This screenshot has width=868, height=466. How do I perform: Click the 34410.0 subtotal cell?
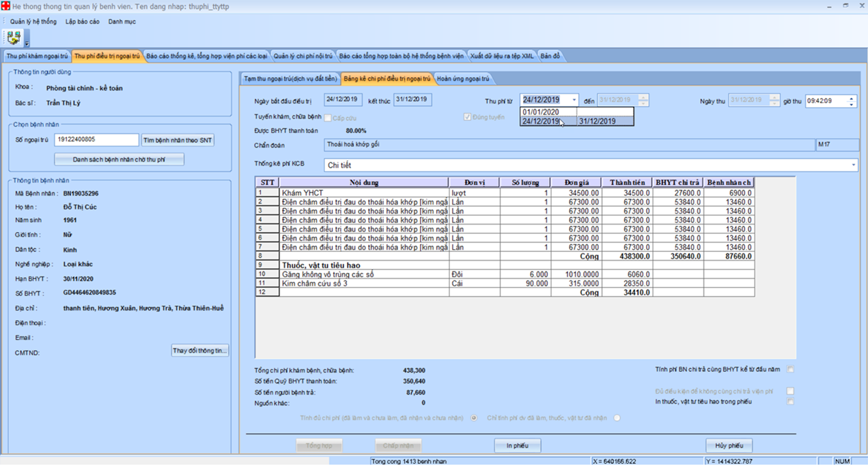tap(628, 292)
